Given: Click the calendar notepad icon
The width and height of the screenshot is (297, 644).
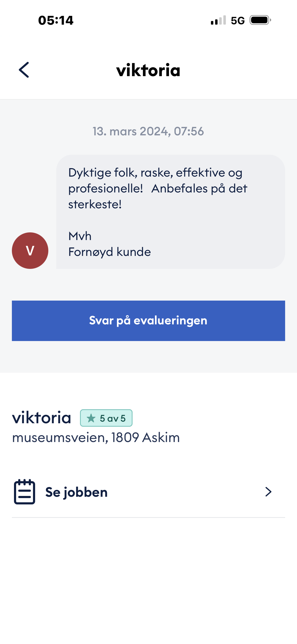Looking at the screenshot, I should 25,492.
